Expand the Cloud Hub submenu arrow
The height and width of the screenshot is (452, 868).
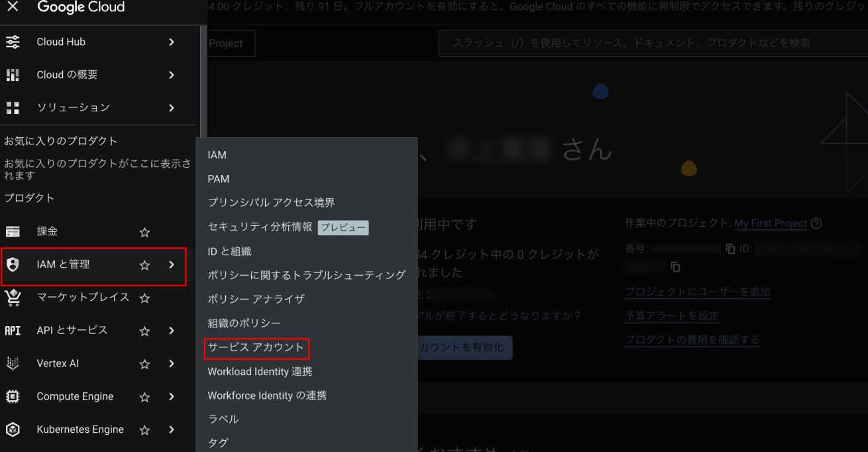coord(172,42)
